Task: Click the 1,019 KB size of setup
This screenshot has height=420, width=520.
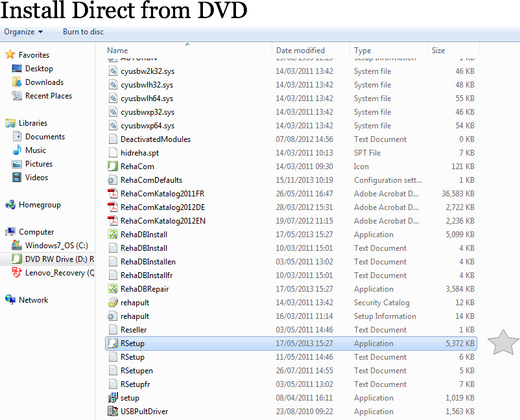Action: click(x=460, y=398)
